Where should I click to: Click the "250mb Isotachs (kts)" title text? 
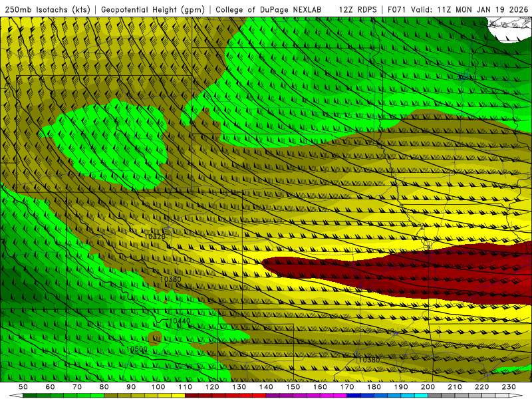[48, 10]
